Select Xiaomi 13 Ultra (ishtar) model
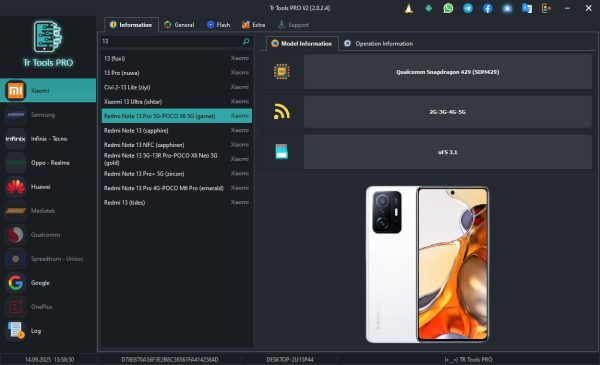Image resolution: width=600 pixels, height=365 pixels. pyautogui.click(x=176, y=101)
